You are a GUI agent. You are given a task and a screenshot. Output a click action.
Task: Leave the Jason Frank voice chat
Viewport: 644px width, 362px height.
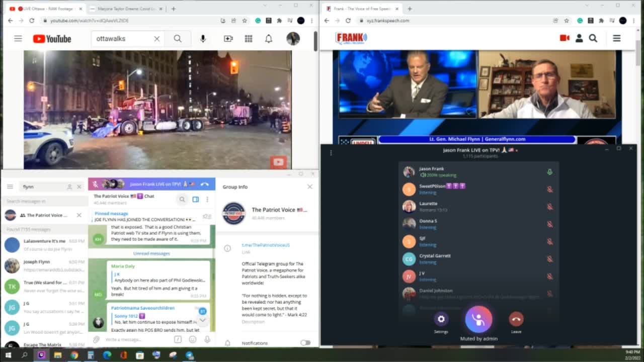[516, 319]
